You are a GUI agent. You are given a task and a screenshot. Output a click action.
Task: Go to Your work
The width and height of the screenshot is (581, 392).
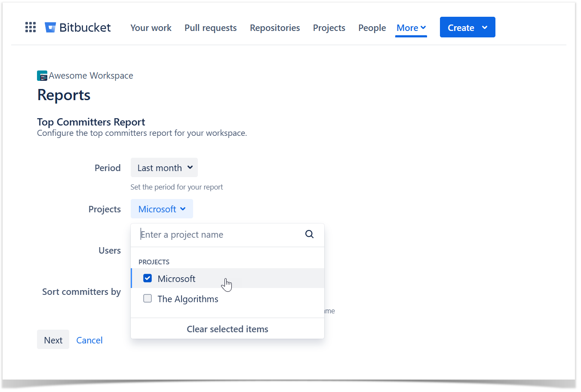(x=151, y=28)
